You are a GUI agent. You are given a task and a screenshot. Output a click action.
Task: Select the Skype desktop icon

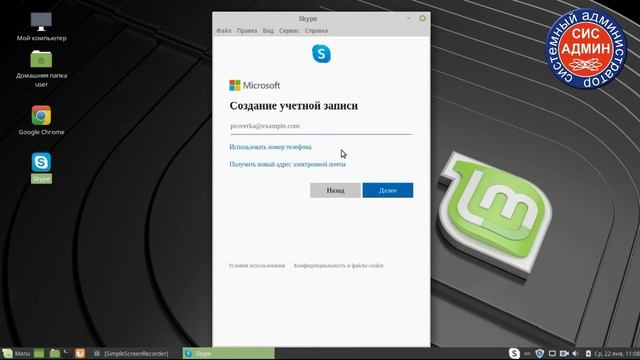tap(41, 168)
